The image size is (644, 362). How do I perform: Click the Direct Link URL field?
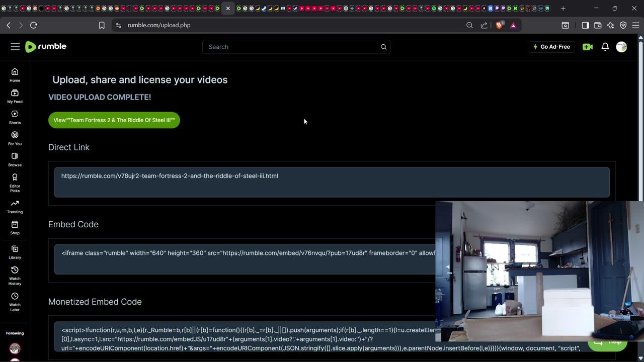(x=332, y=182)
